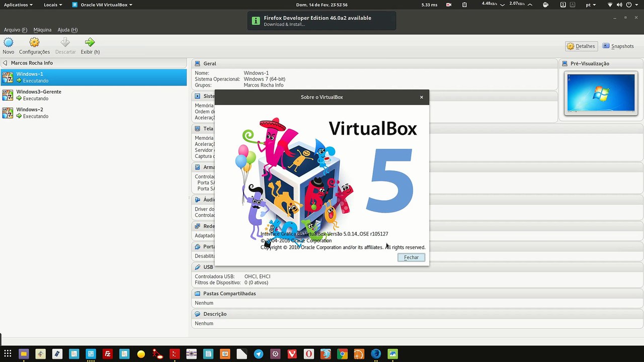Click the Descartar arrow icon
Image resolution: width=644 pixels, height=362 pixels.
tap(65, 42)
